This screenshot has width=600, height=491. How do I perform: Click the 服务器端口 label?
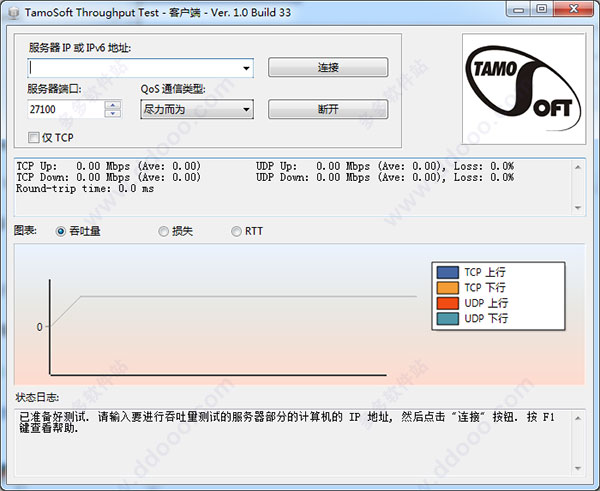(x=54, y=89)
